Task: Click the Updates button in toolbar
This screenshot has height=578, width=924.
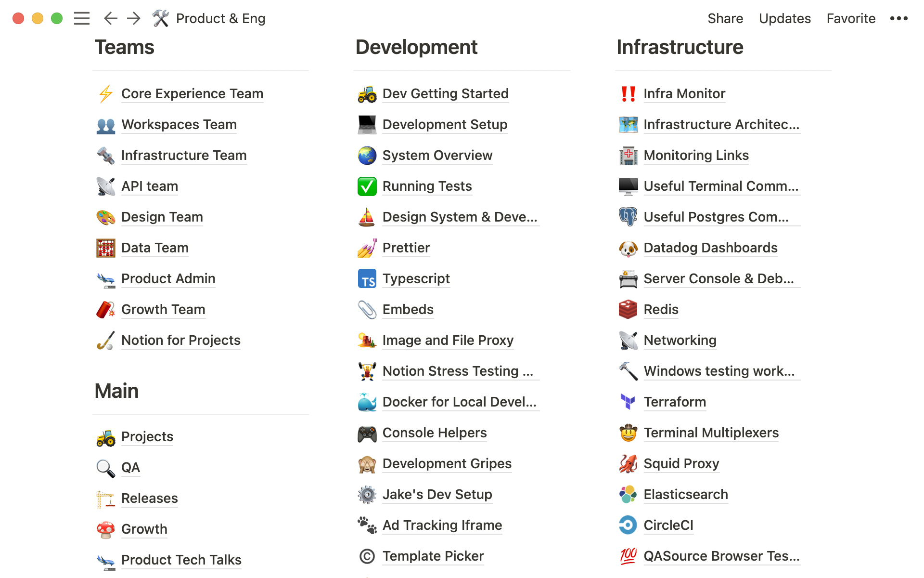Action: click(784, 18)
